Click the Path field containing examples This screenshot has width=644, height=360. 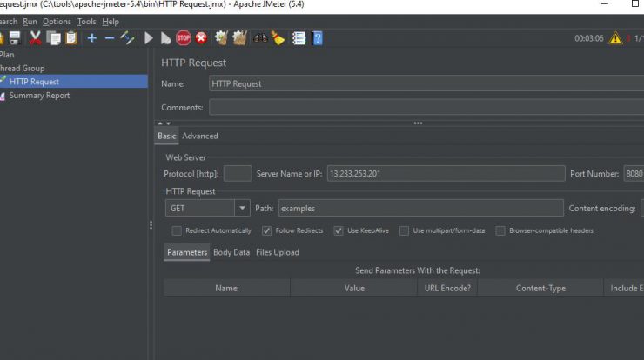point(421,208)
